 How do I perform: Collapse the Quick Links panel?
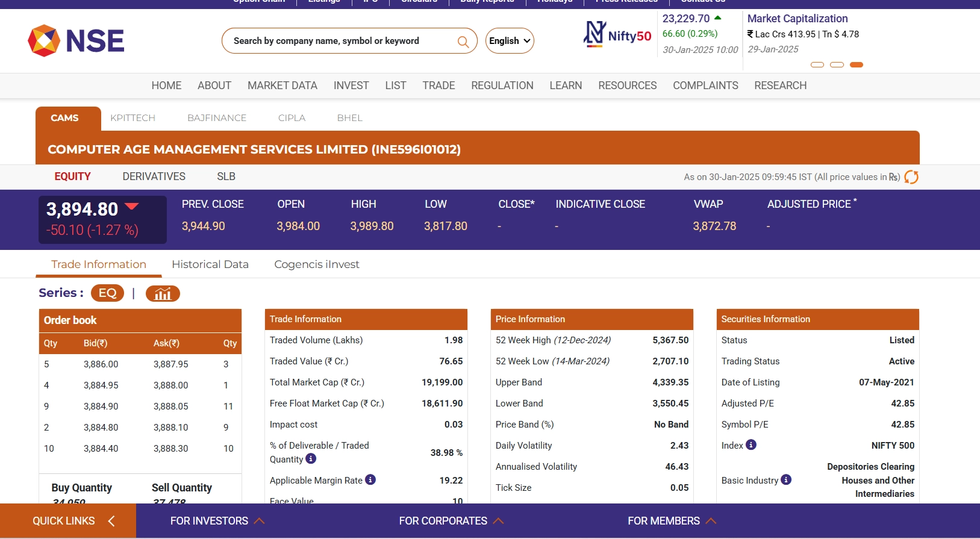tap(111, 521)
